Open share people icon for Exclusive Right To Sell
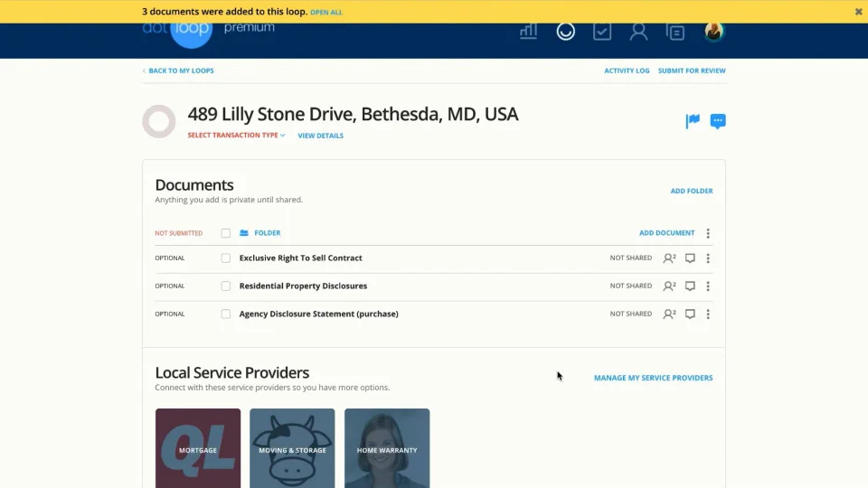 669,258
